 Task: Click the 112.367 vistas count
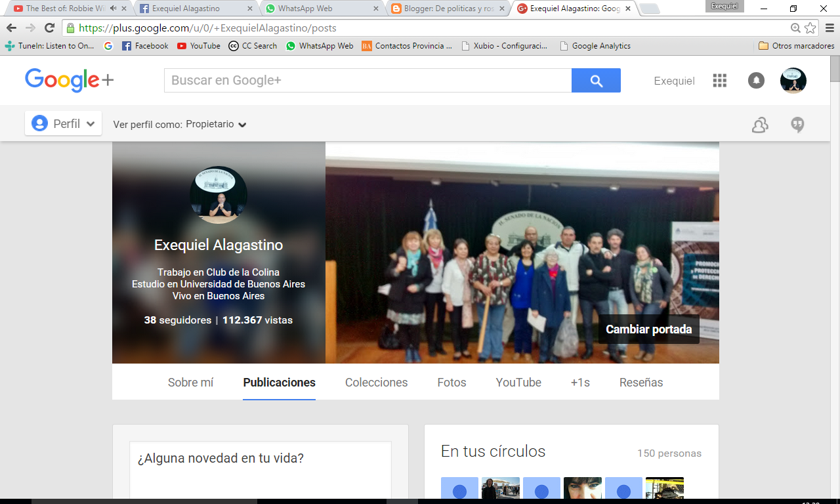(257, 320)
